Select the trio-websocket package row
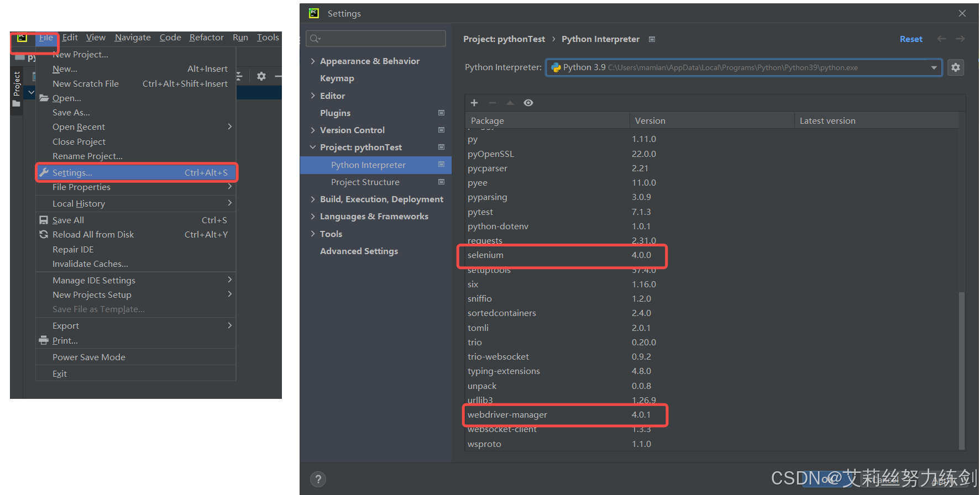Viewport: 980px width, 495px height. 712,357
